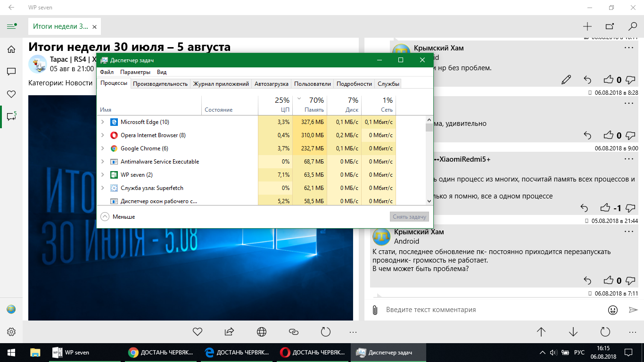Open Action Center notification icon
Screen dimensions: 644x362
628,352
